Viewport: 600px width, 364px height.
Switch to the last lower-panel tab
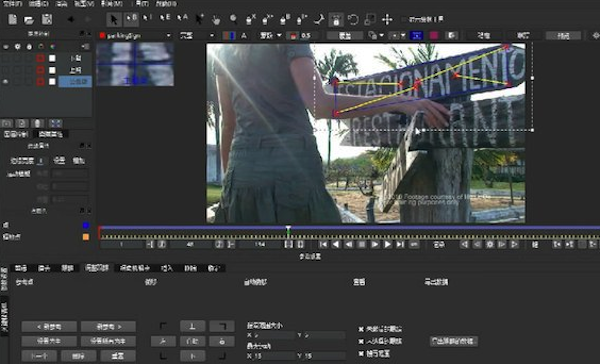[214, 268]
